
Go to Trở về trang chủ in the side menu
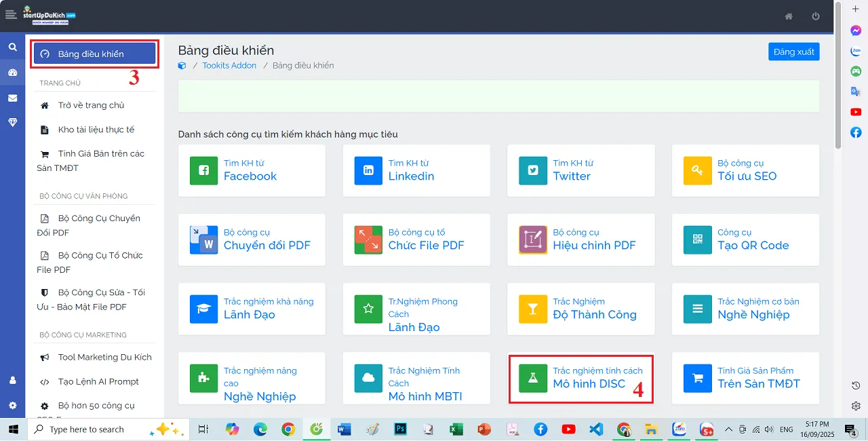(91, 105)
